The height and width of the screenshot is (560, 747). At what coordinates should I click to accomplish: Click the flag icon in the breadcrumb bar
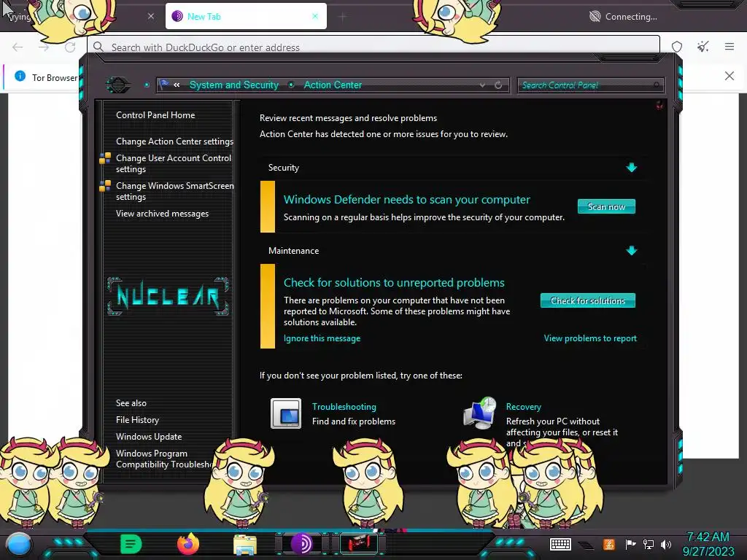point(164,85)
